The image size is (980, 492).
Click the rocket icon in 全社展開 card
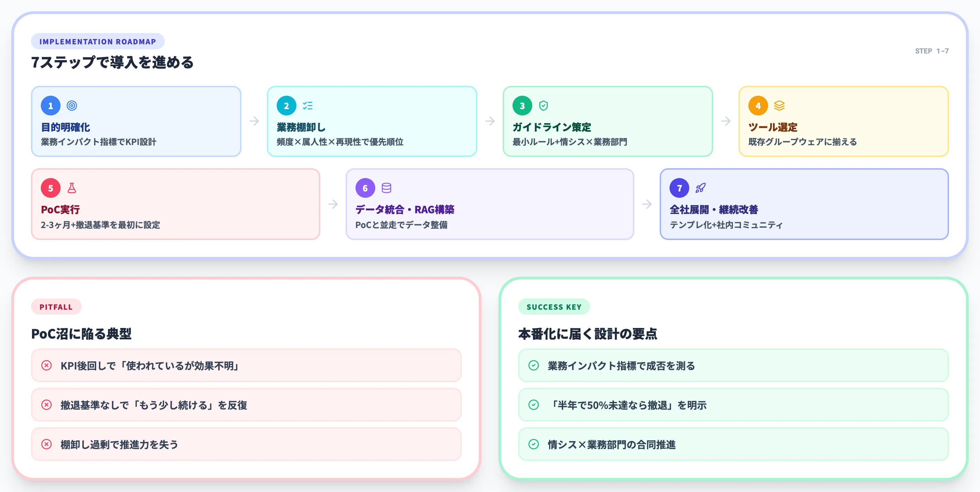coord(701,188)
